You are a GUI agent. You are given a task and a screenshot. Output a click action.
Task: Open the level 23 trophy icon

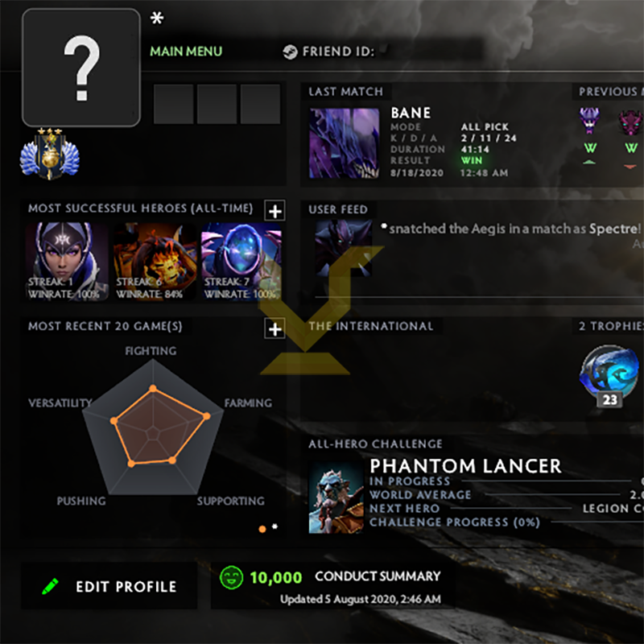609,375
